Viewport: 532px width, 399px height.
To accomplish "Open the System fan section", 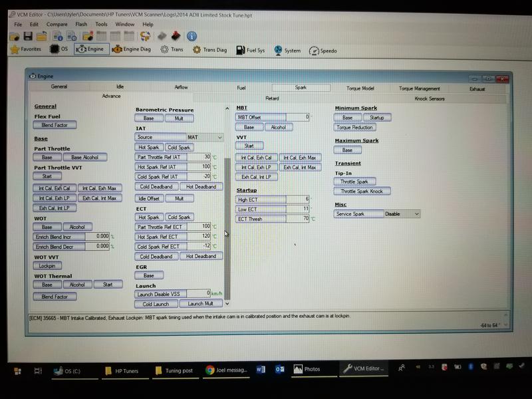I will tap(287, 51).
